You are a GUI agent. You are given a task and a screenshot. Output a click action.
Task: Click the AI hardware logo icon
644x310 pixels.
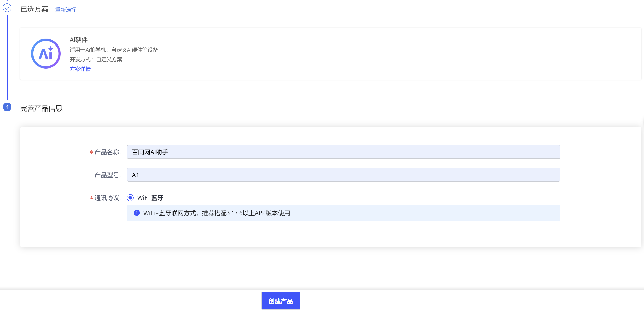point(46,54)
